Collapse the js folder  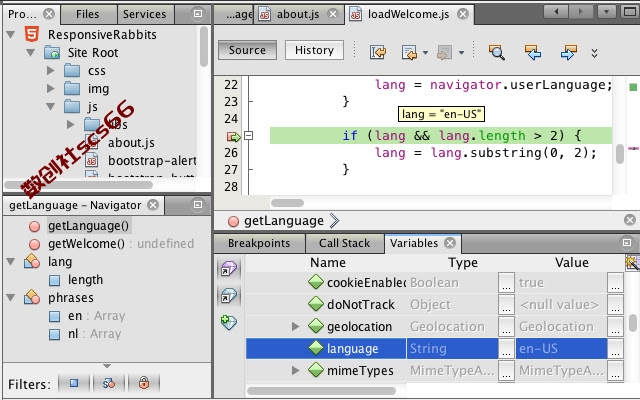pyautogui.click(x=51, y=107)
